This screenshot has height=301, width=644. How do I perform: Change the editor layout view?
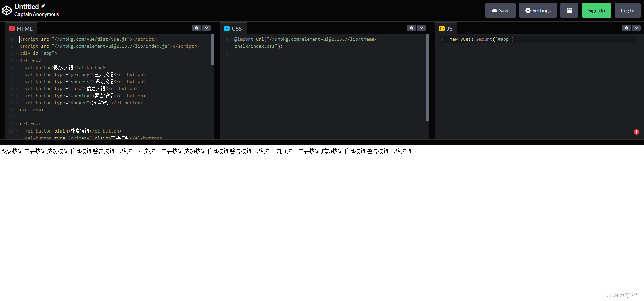pyautogui.click(x=569, y=10)
